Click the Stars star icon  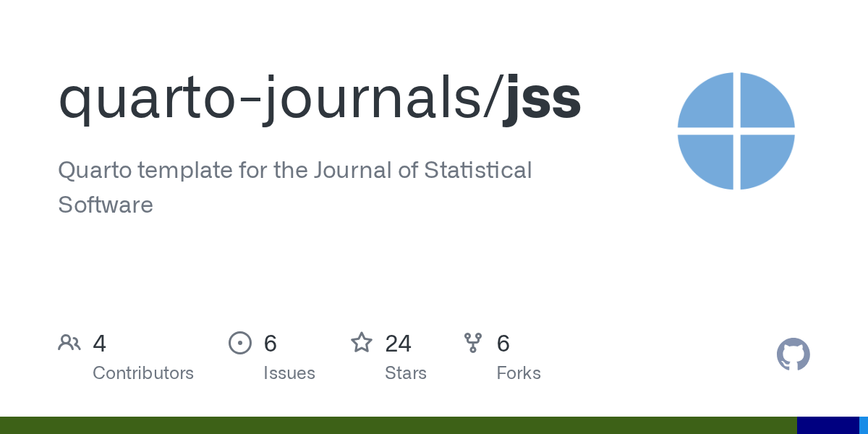[x=362, y=343]
